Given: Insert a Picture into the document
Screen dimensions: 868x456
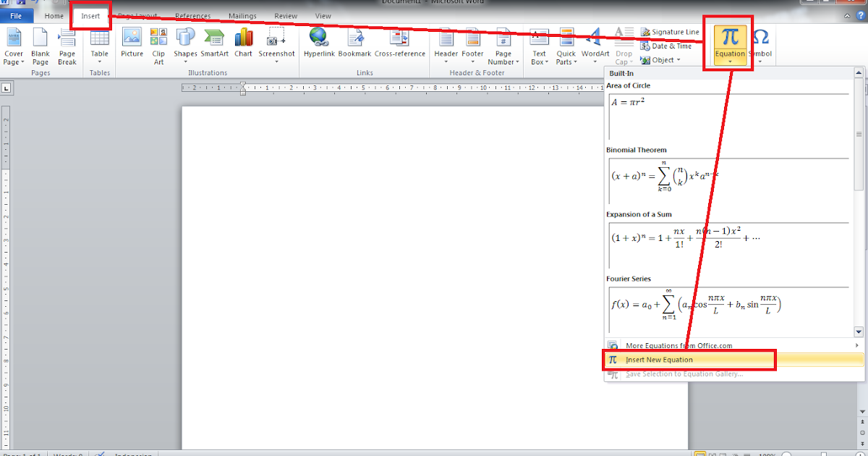Looking at the screenshot, I should (132, 45).
